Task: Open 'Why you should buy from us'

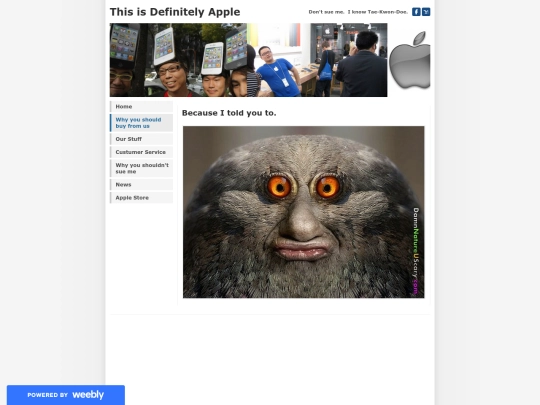Action: 142,123
